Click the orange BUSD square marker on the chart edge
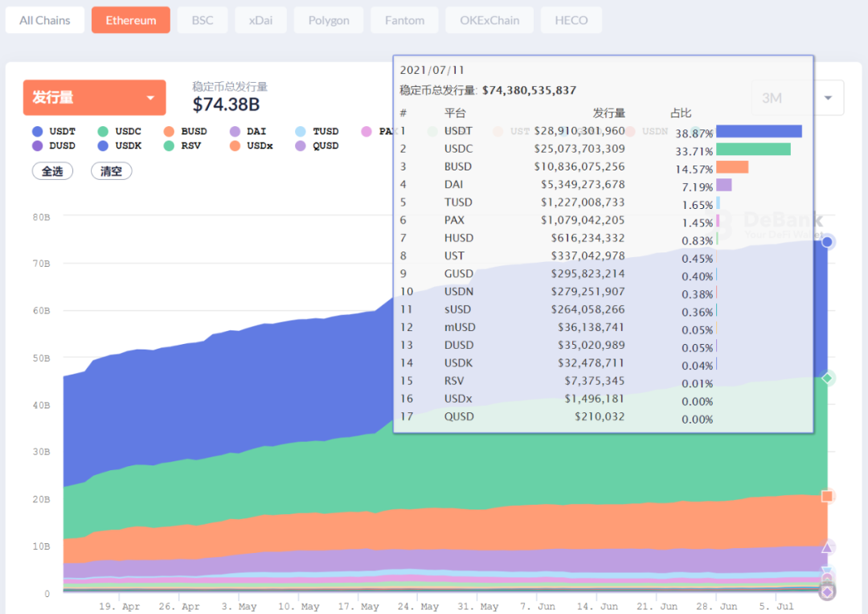This screenshot has height=614, width=868. coord(827,496)
